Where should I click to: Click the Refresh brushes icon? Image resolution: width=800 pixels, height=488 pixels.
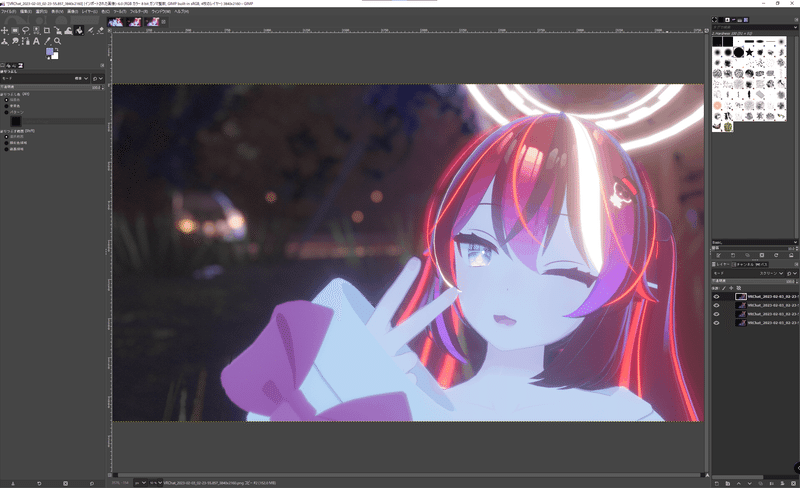[x=776, y=255]
